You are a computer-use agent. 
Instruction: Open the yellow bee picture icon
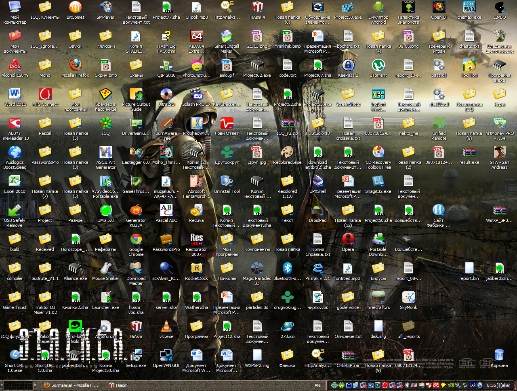coord(469,65)
